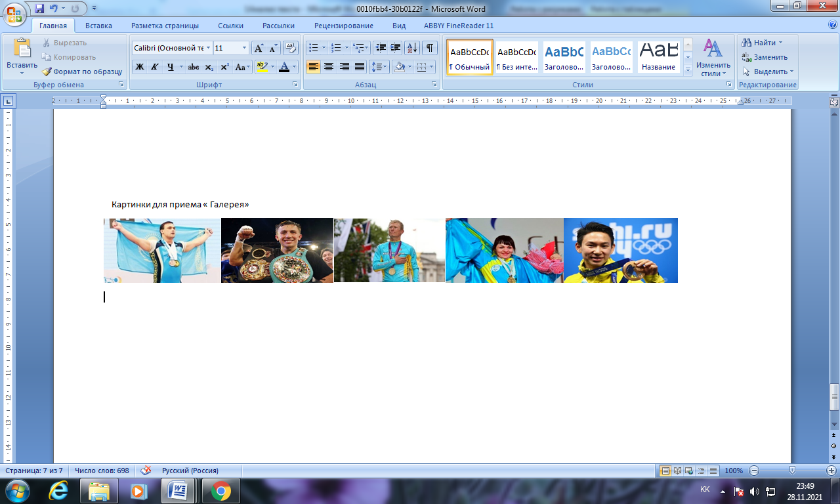Open the font (Шрифт) dialog launcher

click(295, 85)
